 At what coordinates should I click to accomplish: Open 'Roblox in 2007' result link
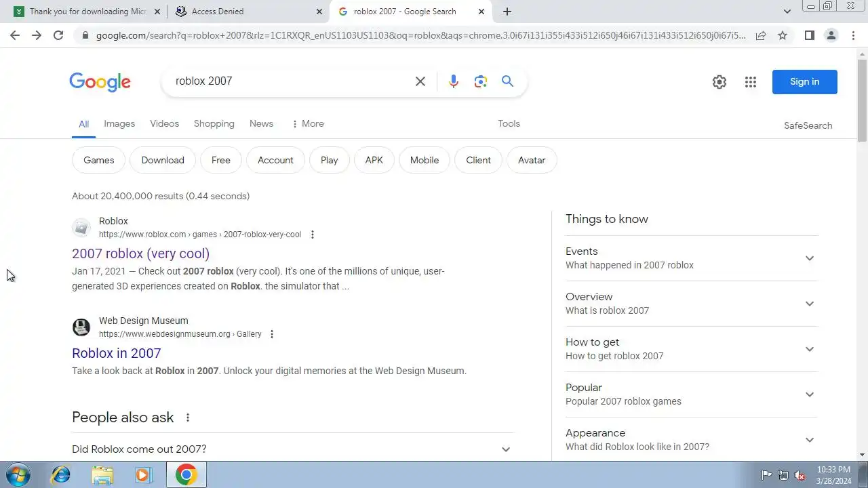(x=116, y=353)
